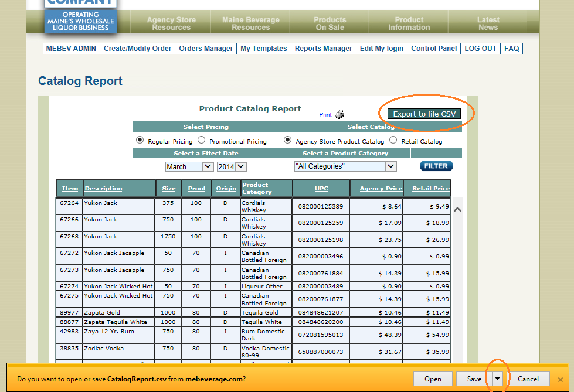The image size is (574, 392).
Task: Open Products On Sale menu
Action: point(330,23)
